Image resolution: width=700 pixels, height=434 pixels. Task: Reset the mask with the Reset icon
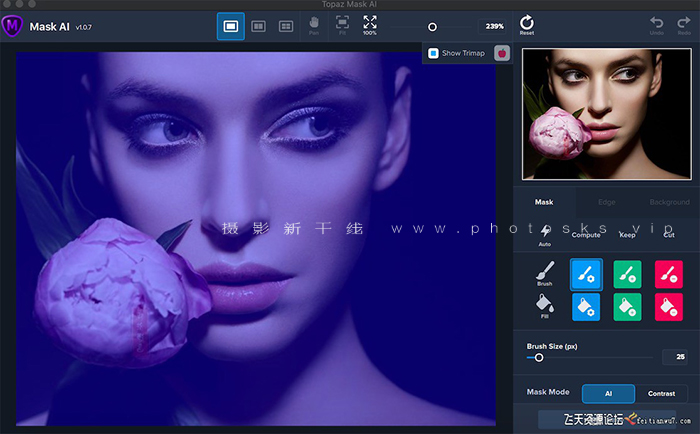(x=527, y=25)
